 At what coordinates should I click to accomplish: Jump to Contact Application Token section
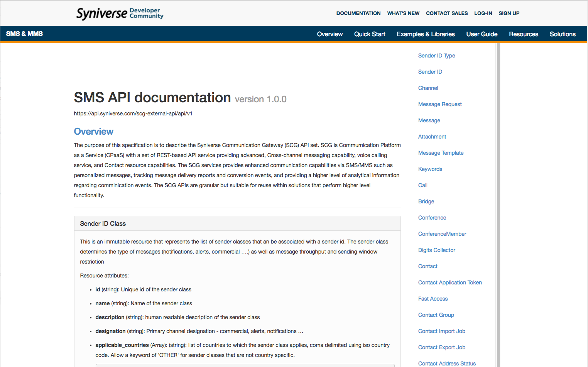[x=450, y=282]
